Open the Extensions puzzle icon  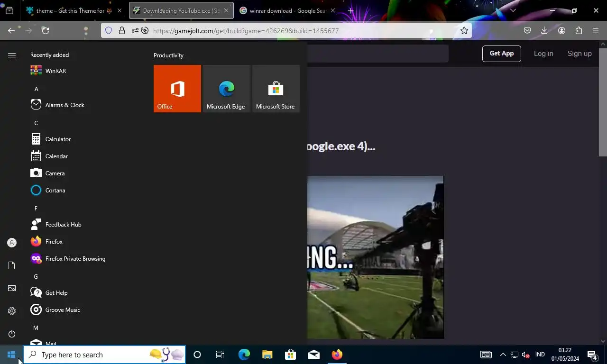579,30
